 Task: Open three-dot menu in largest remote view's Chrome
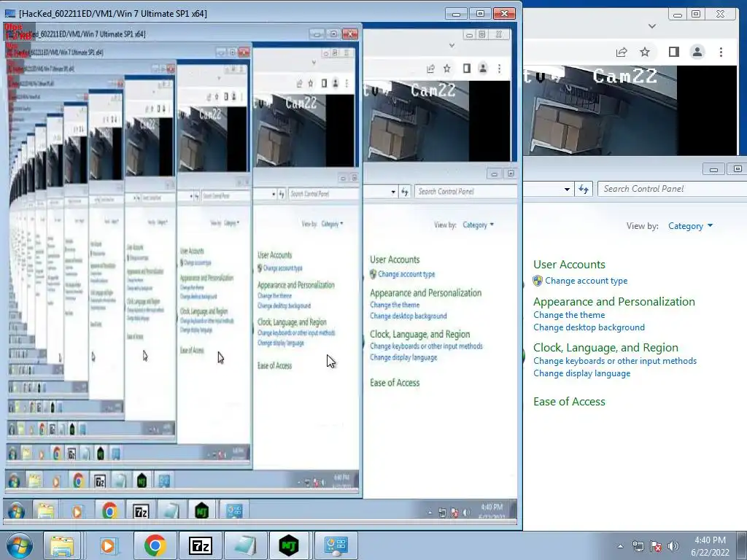click(x=499, y=69)
